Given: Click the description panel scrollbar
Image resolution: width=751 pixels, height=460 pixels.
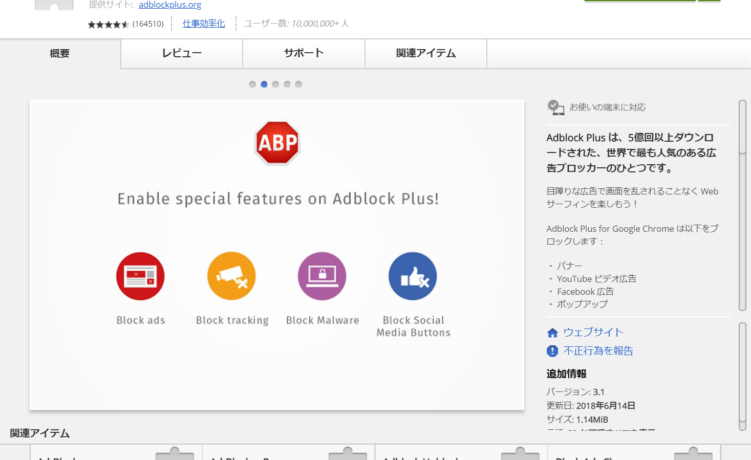Looking at the screenshot, I should click(742, 205).
